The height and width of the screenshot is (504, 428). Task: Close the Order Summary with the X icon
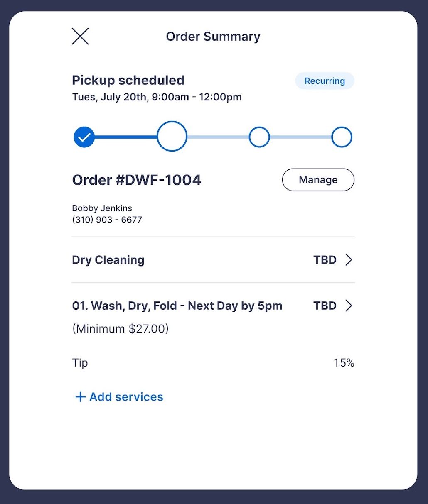(x=80, y=36)
